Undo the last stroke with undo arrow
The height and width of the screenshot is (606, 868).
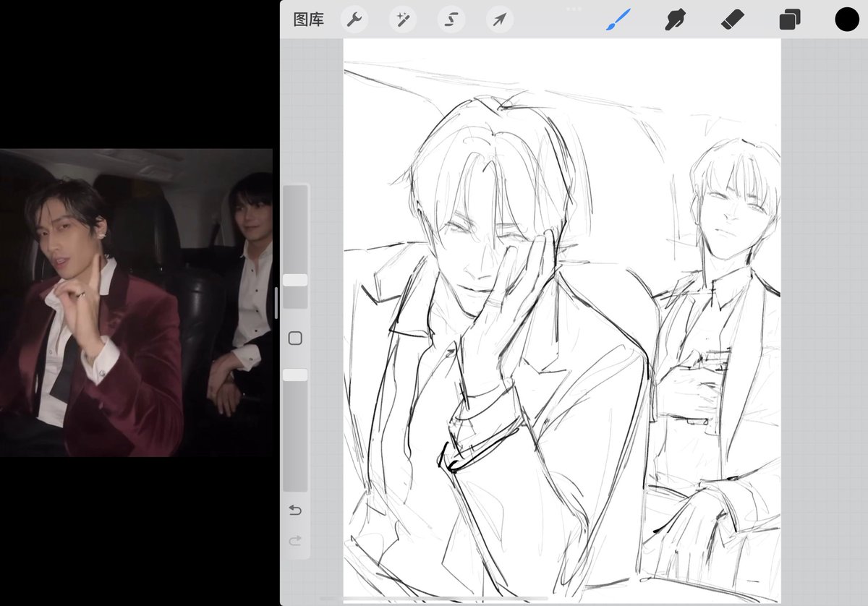pos(295,511)
